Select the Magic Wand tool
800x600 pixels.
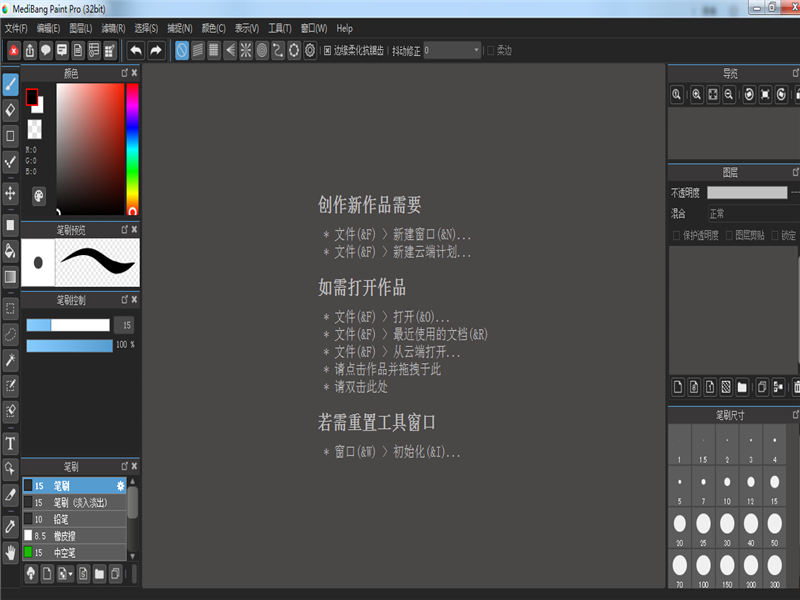[x=10, y=360]
